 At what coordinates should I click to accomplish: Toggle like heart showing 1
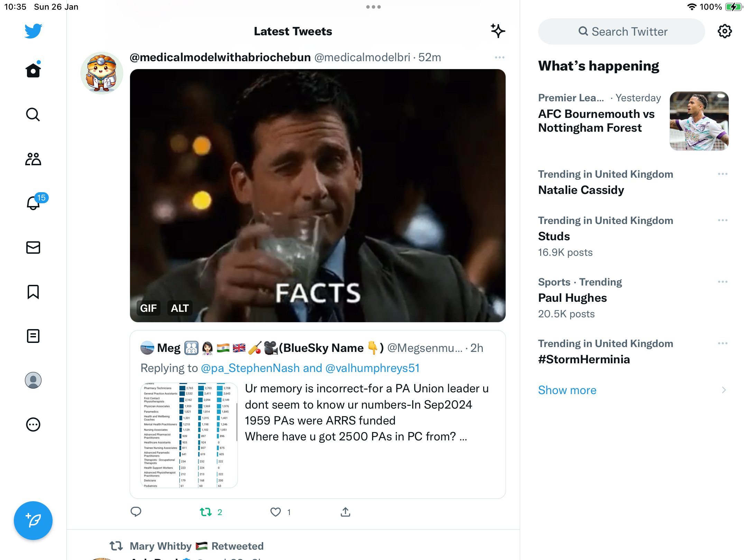(x=280, y=512)
